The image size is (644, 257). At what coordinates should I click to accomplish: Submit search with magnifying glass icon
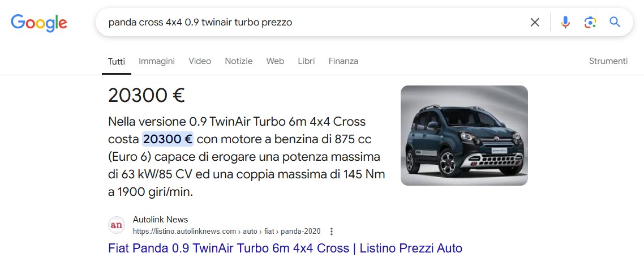(615, 22)
